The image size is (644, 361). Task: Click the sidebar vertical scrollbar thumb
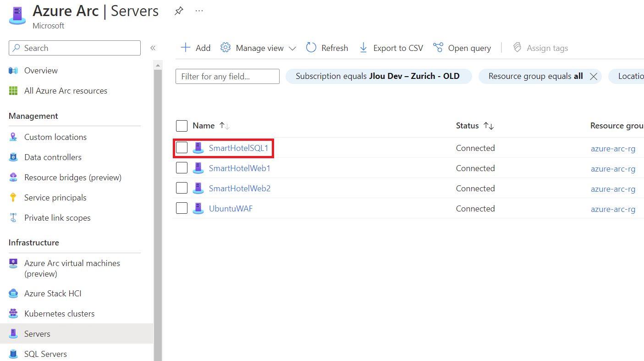pyautogui.click(x=158, y=216)
